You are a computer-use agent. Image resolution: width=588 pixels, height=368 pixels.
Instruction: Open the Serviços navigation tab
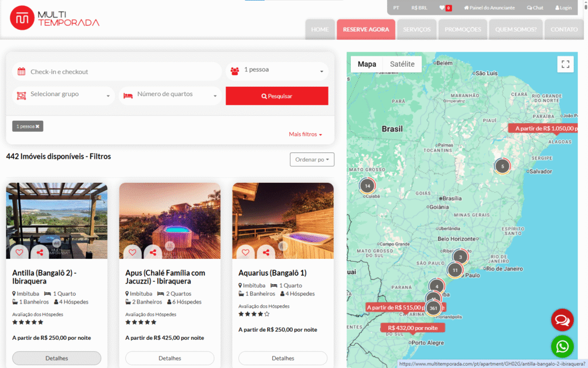416,29
